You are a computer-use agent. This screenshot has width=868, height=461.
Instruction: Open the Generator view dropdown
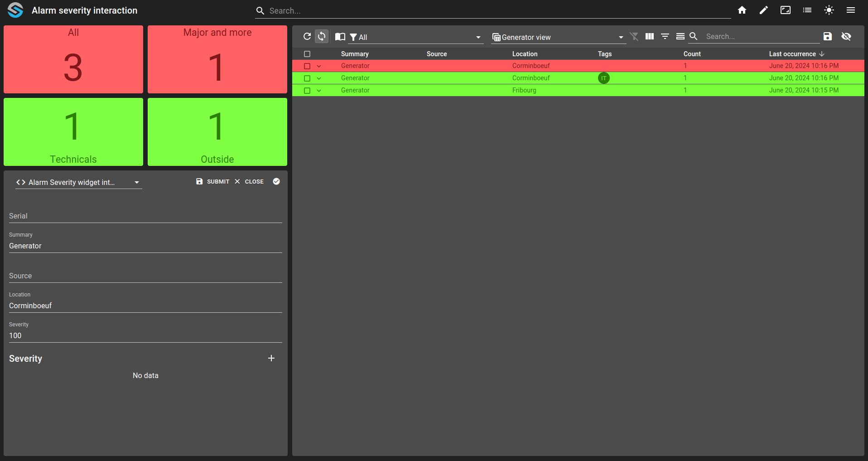click(559, 37)
